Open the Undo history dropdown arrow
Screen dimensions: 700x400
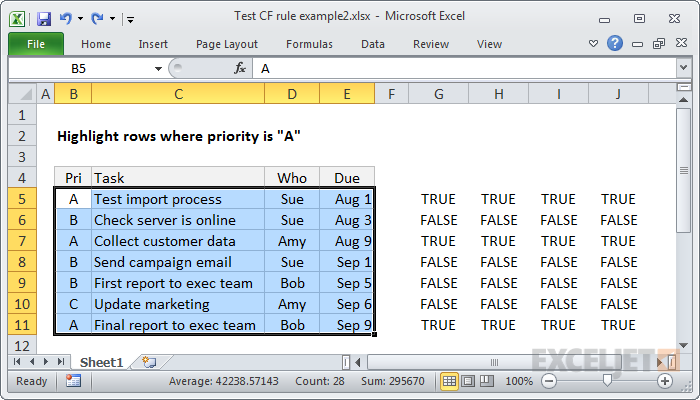pyautogui.click(x=80, y=19)
